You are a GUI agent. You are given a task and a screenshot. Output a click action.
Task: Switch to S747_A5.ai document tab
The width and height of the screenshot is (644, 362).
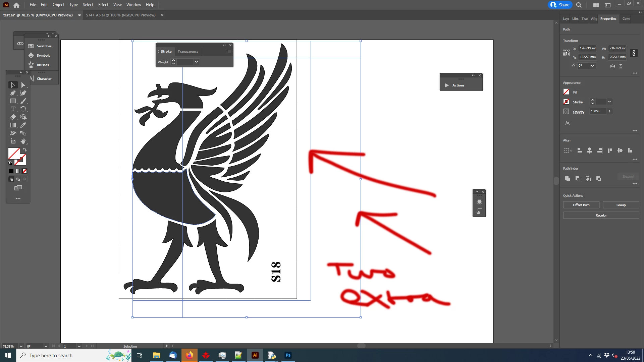coord(120,15)
